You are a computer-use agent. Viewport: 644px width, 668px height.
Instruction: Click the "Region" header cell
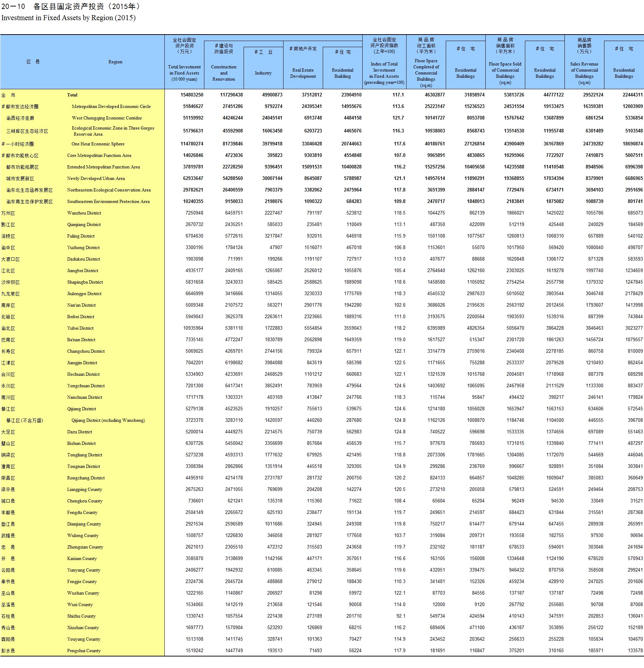point(115,62)
